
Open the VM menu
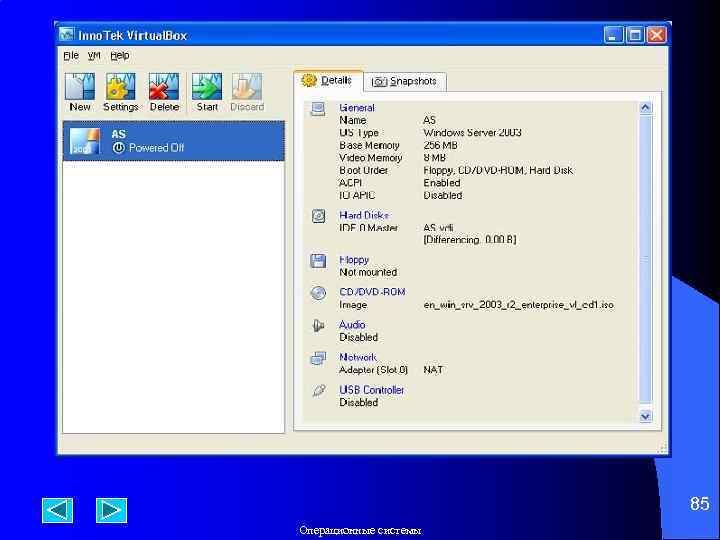pyautogui.click(x=94, y=56)
